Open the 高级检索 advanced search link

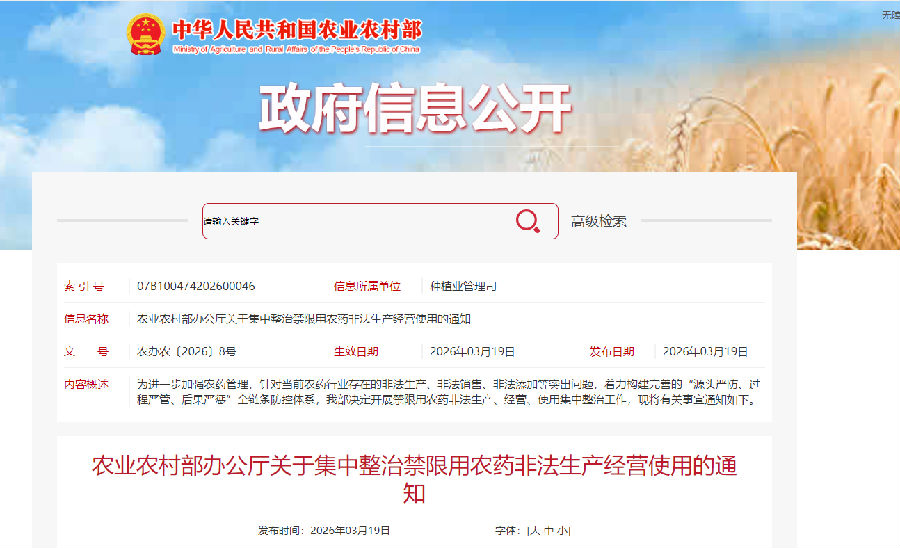[x=599, y=221]
